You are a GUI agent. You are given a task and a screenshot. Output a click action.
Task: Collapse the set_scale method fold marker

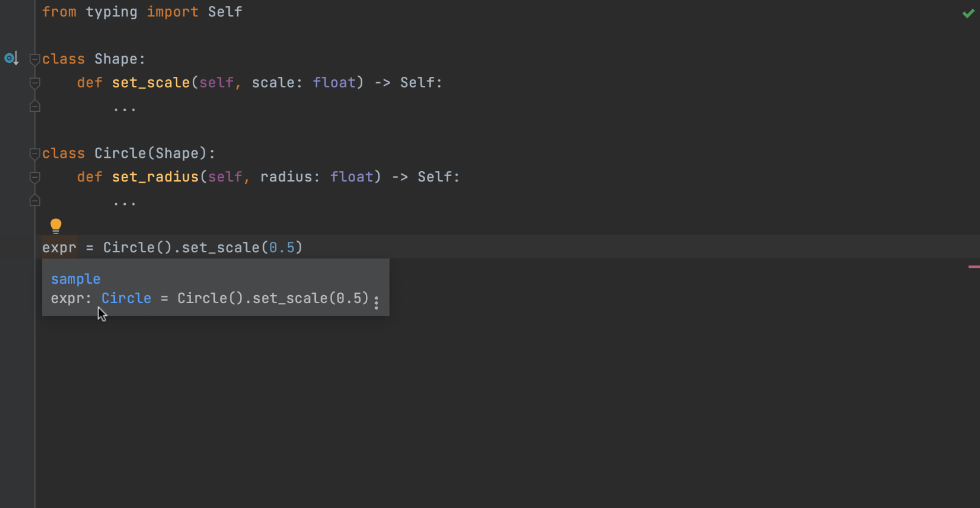(34, 83)
